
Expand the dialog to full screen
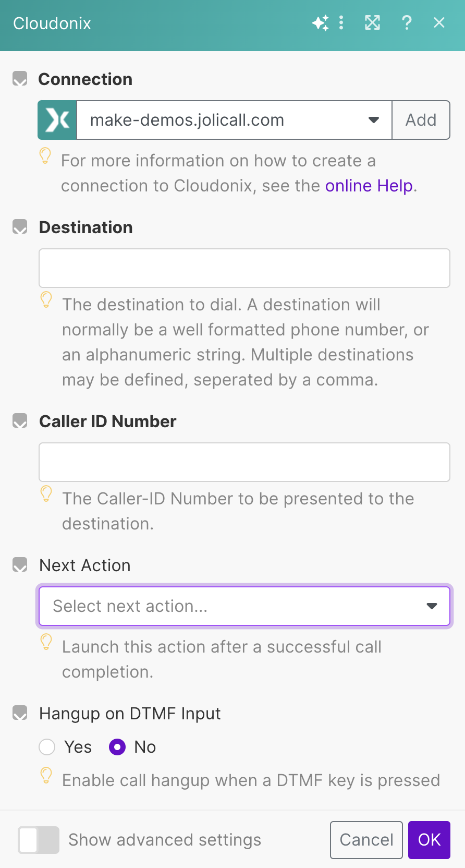pyautogui.click(x=372, y=23)
